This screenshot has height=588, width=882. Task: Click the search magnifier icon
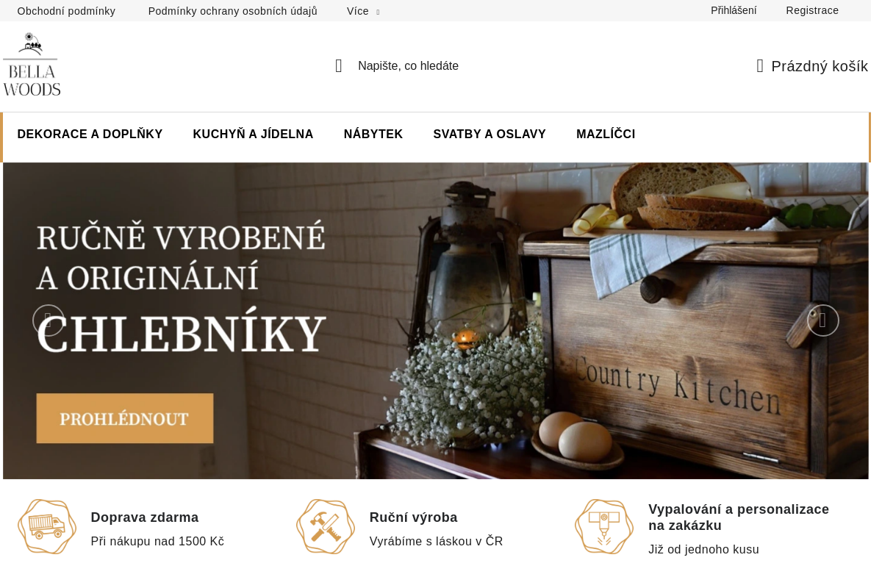tap(339, 66)
